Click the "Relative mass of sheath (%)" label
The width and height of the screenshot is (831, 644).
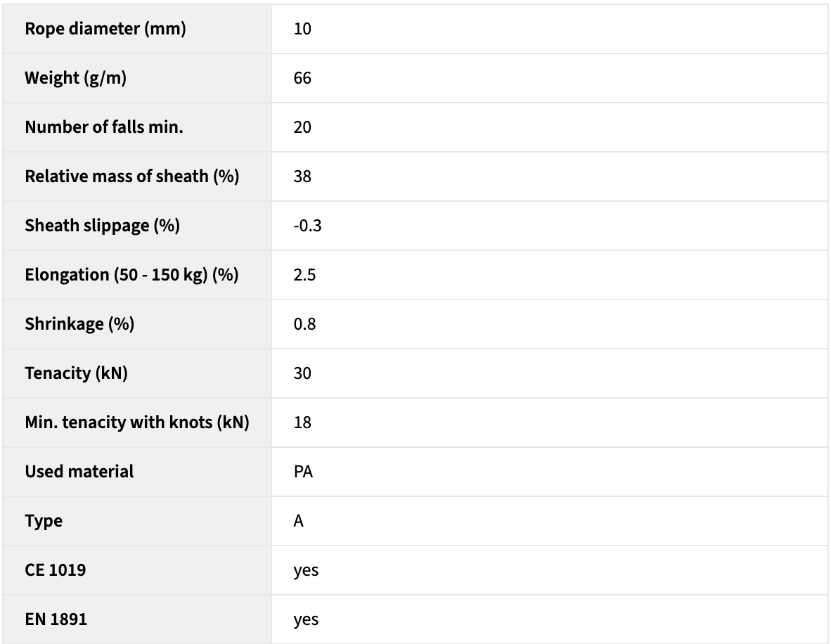pyautogui.click(x=132, y=176)
